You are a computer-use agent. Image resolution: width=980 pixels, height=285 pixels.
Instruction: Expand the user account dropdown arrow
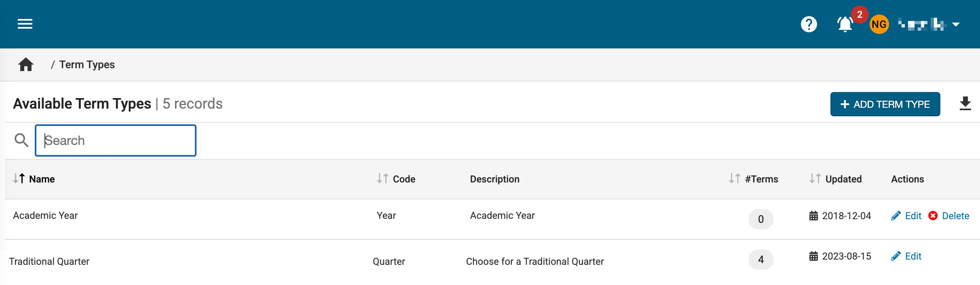click(956, 25)
